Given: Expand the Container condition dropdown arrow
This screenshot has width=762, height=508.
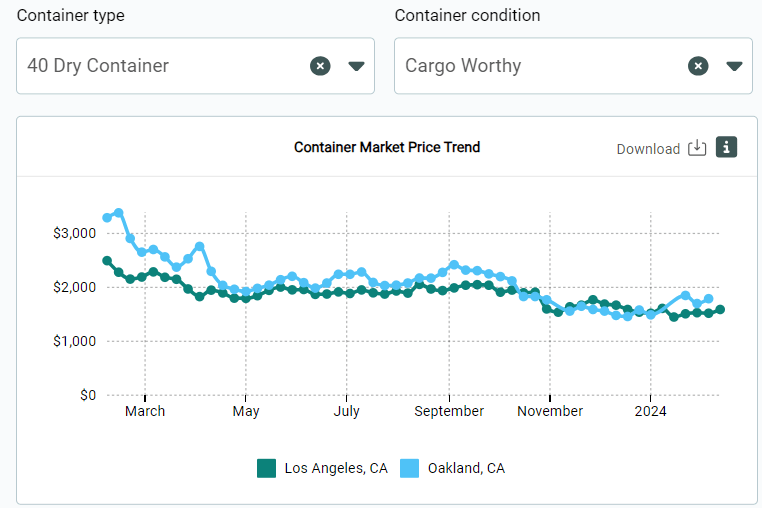Looking at the screenshot, I should click(734, 66).
